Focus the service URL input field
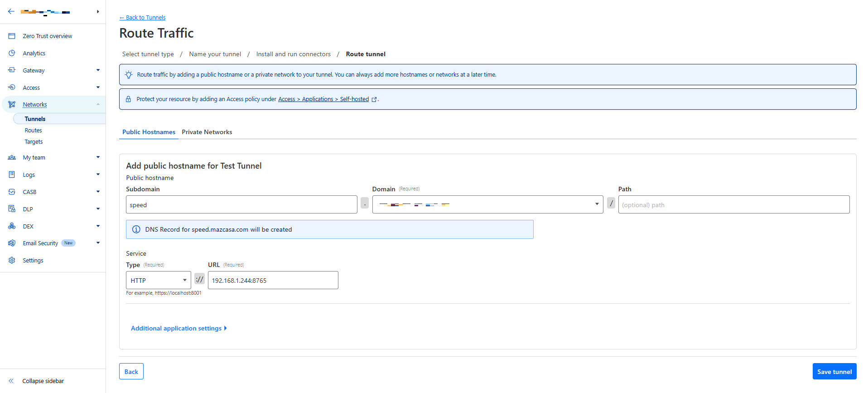 (x=273, y=280)
